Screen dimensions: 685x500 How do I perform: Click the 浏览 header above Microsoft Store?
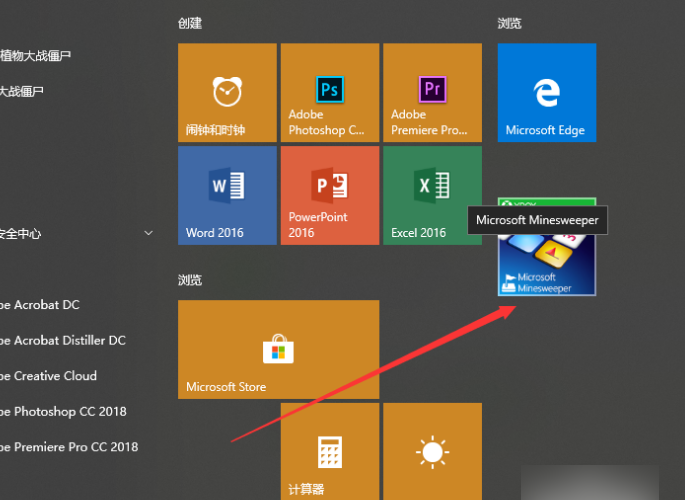point(189,281)
